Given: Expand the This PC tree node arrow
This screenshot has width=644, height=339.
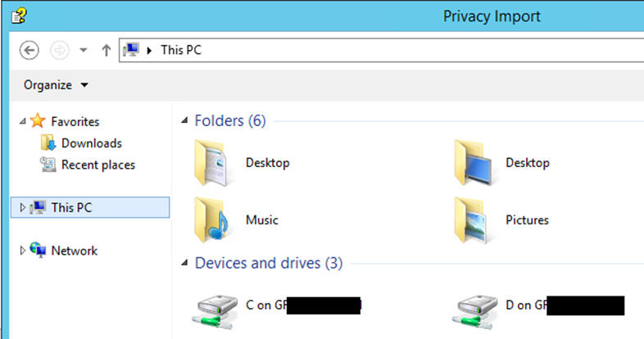Looking at the screenshot, I should 22,208.
